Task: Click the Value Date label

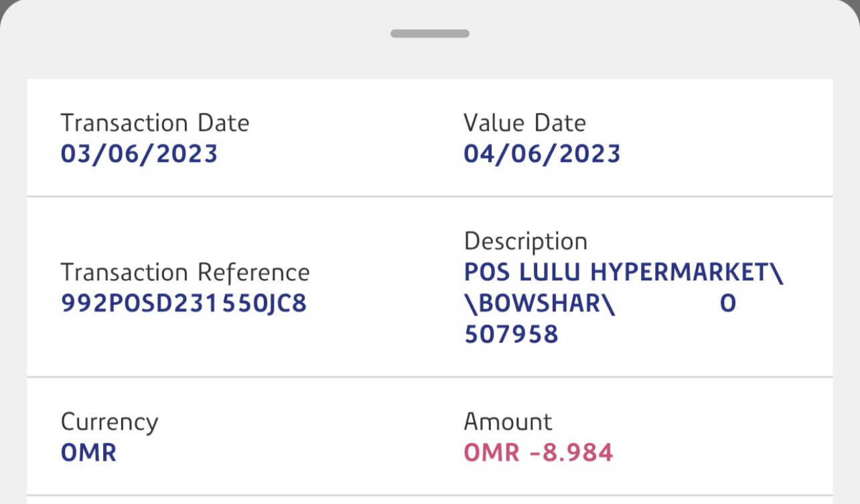Action: (524, 123)
